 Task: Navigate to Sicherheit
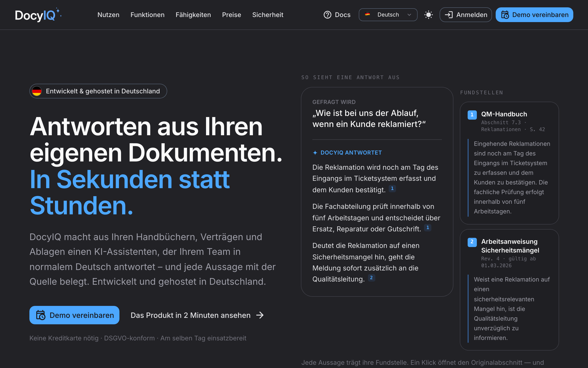tap(268, 15)
